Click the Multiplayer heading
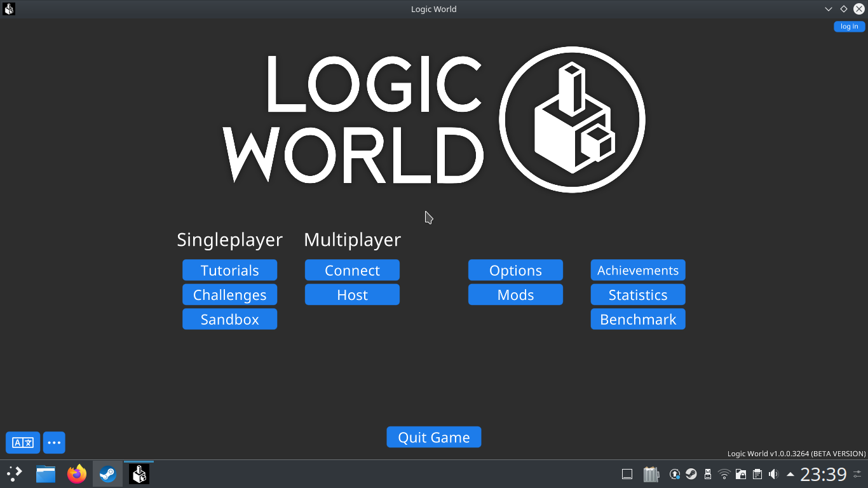 click(x=352, y=240)
